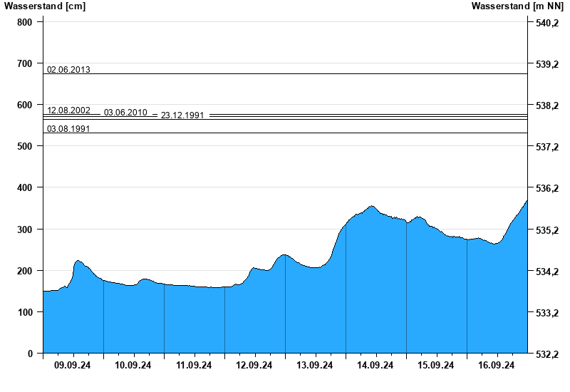
Task: Click the 11.09.24 date label
Action: click(194, 365)
